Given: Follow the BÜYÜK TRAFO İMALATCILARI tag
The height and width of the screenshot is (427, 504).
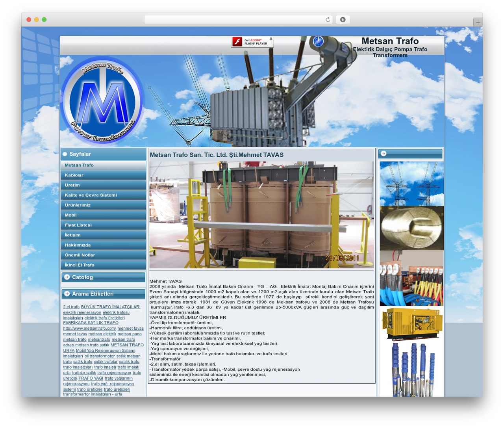Looking at the screenshot, I should 111,307.
